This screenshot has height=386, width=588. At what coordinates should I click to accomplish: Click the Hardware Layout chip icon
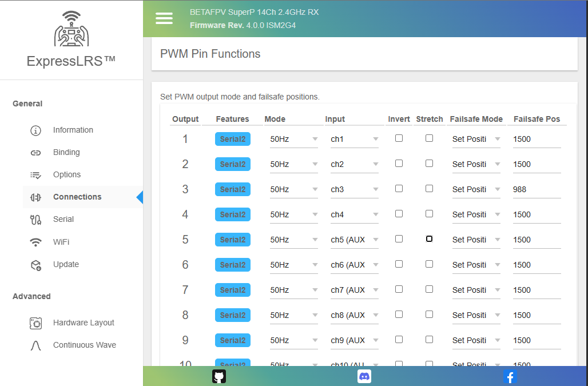35,323
